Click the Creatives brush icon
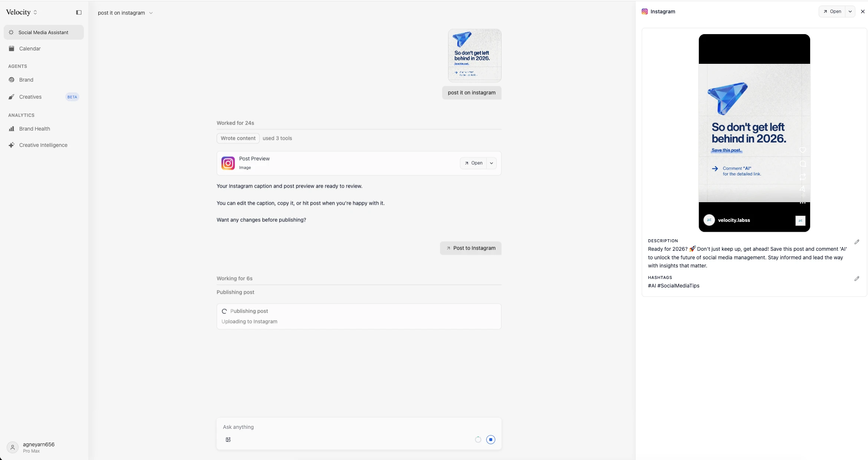 point(11,97)
